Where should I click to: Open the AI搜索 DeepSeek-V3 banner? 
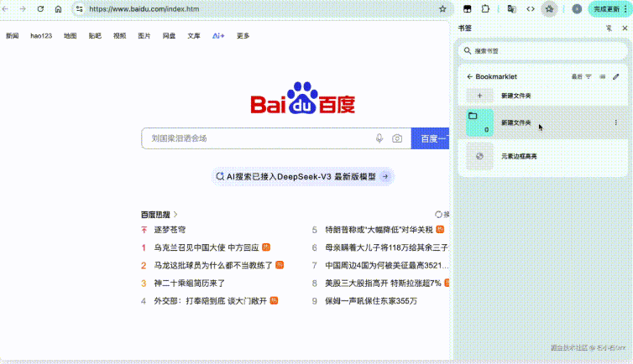pos(303,177)
